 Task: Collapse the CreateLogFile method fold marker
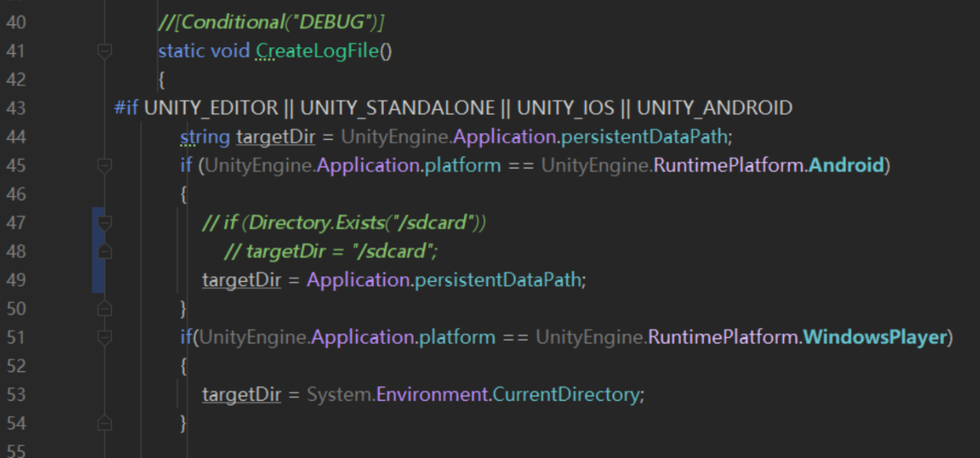tap(104, 51)
